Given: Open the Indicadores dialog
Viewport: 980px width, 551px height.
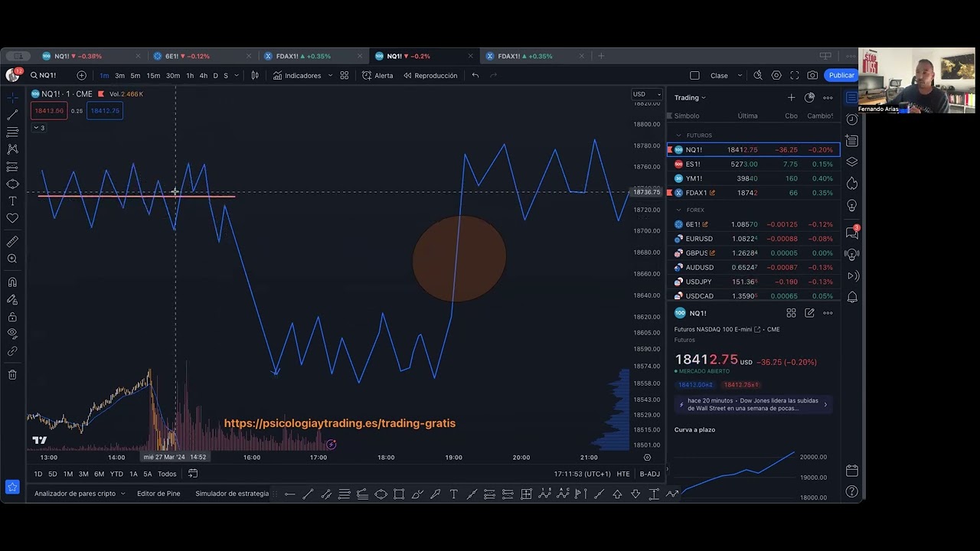Looking at the screenshot, I should [297, 76].
